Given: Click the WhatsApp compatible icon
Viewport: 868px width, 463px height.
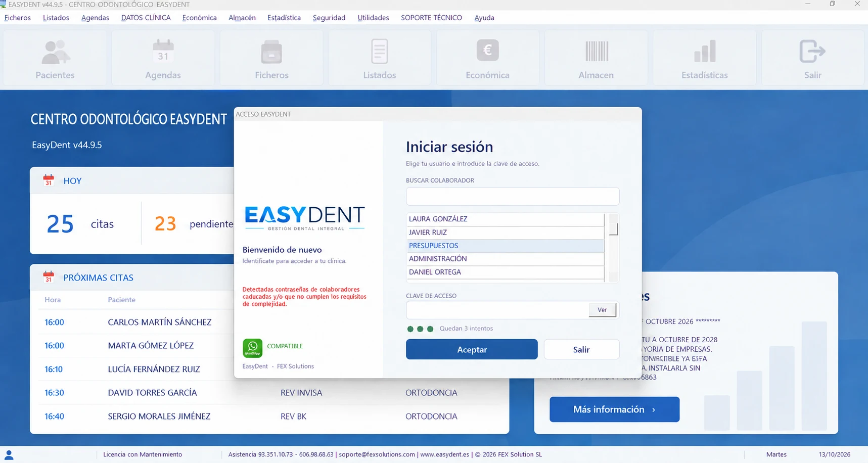Looking at the screenshot, I should pyautogui.click(x=252, y=348).
